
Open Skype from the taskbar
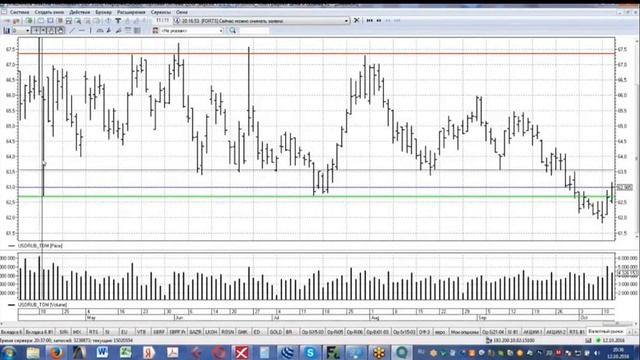coord(310,352)
